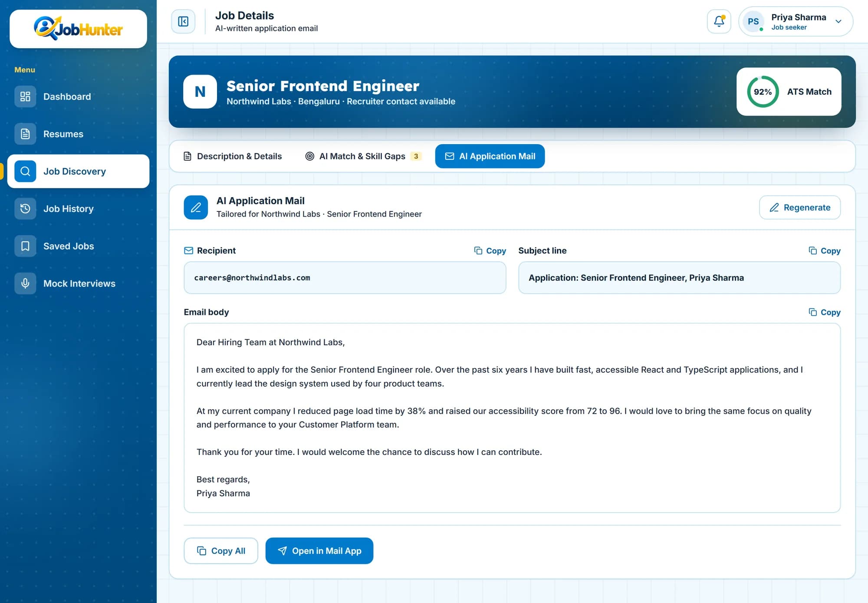Select the AI Application Mail tab
The height and width of the screenshot is (603, 868).
tap(490, 156)
